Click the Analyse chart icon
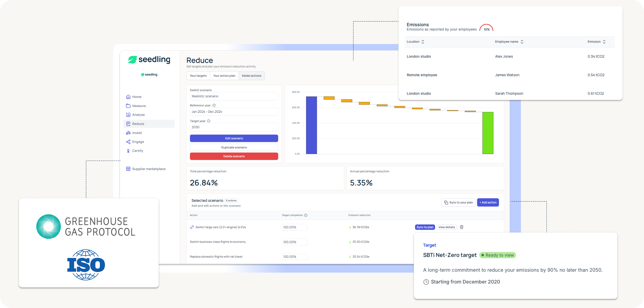This screenshot has height=308, width=644. point(128,115)
